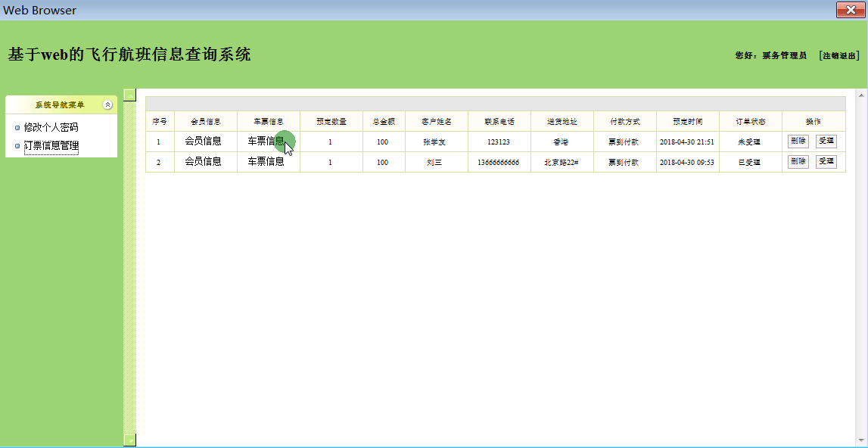Click booking time 2018-04-30 09:53
Screen dimensions: 868x448
pos(687,162)
